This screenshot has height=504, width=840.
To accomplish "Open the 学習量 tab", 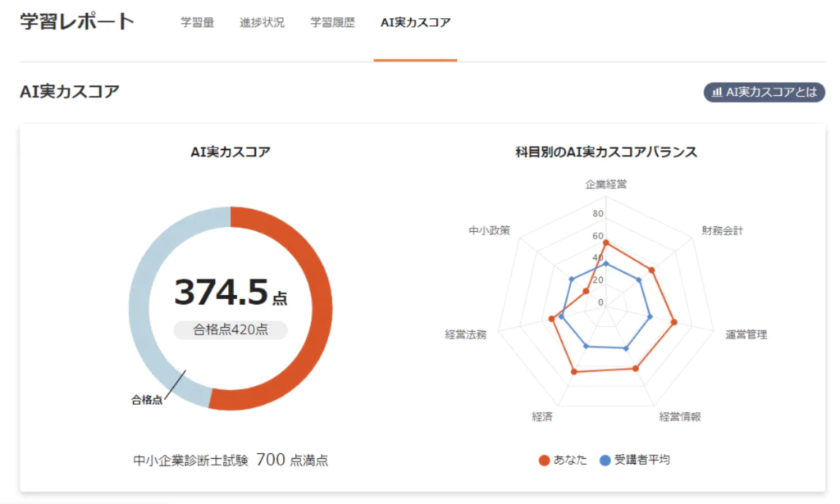I will [197, 23].
